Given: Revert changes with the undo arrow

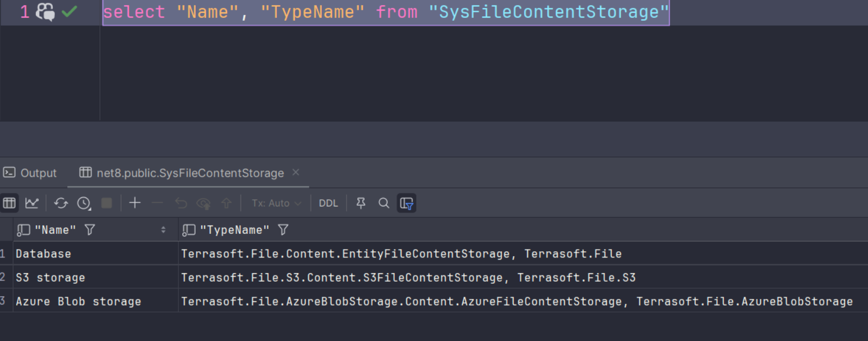Looking at the screenshot, I should (181, 203).
